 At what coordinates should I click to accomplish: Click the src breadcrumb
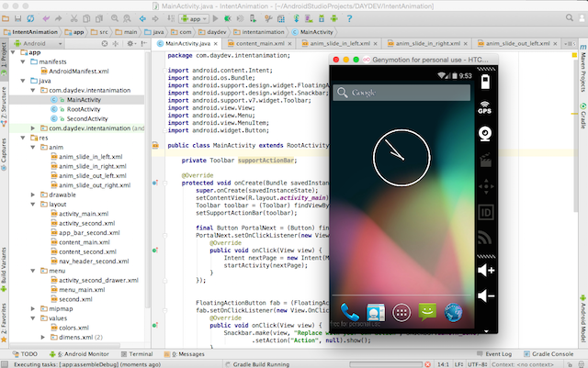99,32
